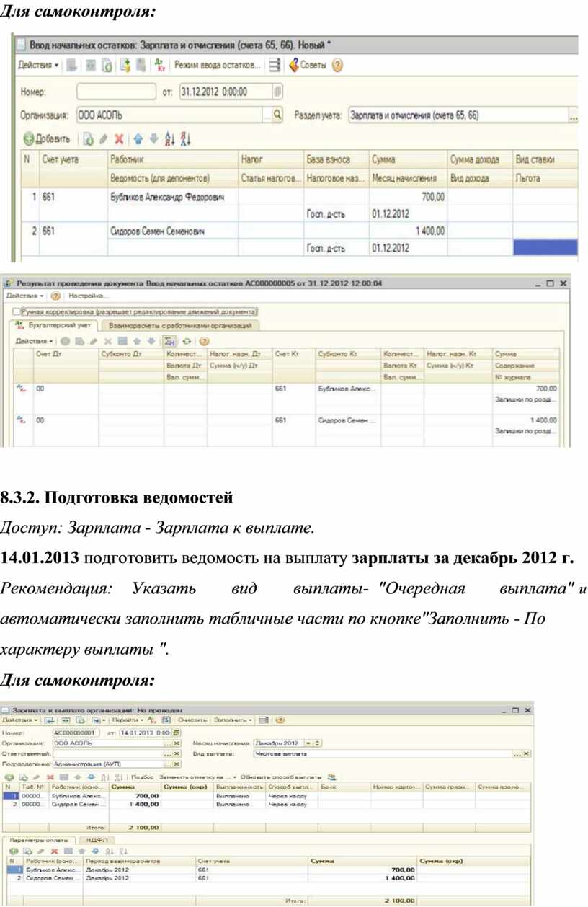Open Действия menu in Ввод начальных остатков window
The height and width of the screenshot is (907, 588).
coord(38,65)
